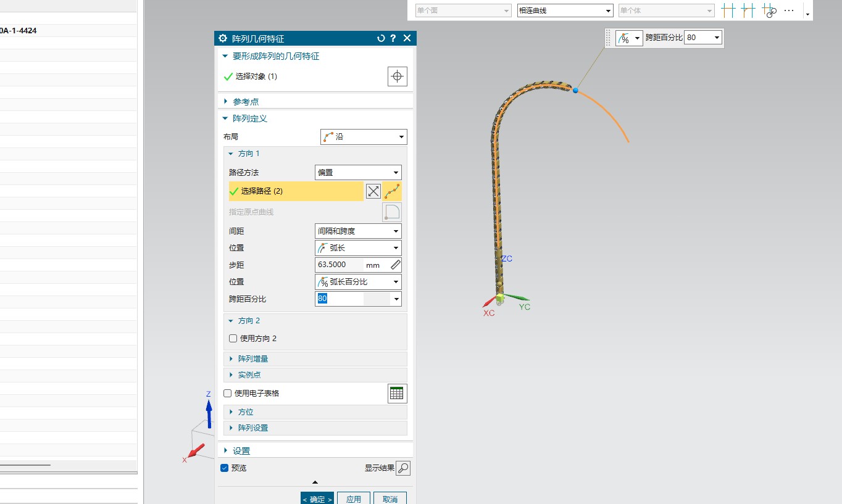Viewport: 842px width, 504px height.
Task: Expand the 方位 section
Action: 231,412
